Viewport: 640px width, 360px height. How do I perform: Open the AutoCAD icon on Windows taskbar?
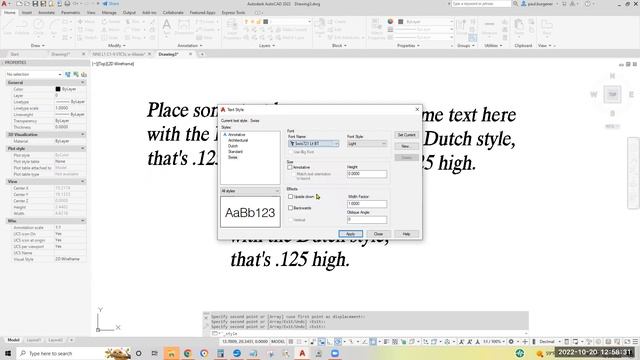tap(302, 353)
